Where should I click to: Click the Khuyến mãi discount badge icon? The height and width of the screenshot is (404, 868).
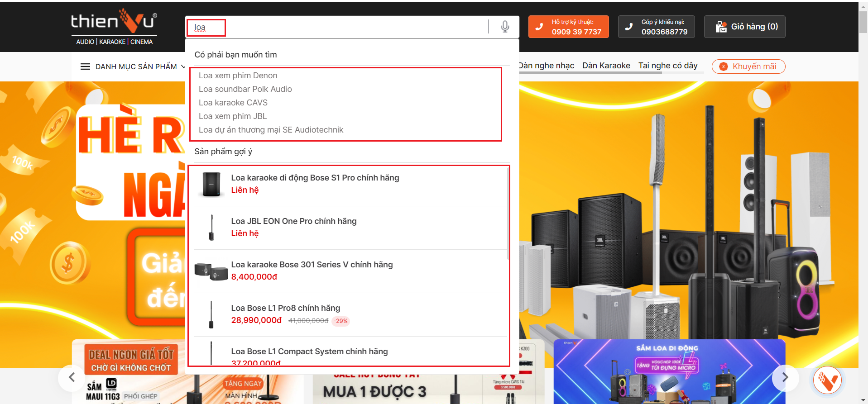click(x=724, y=67)
